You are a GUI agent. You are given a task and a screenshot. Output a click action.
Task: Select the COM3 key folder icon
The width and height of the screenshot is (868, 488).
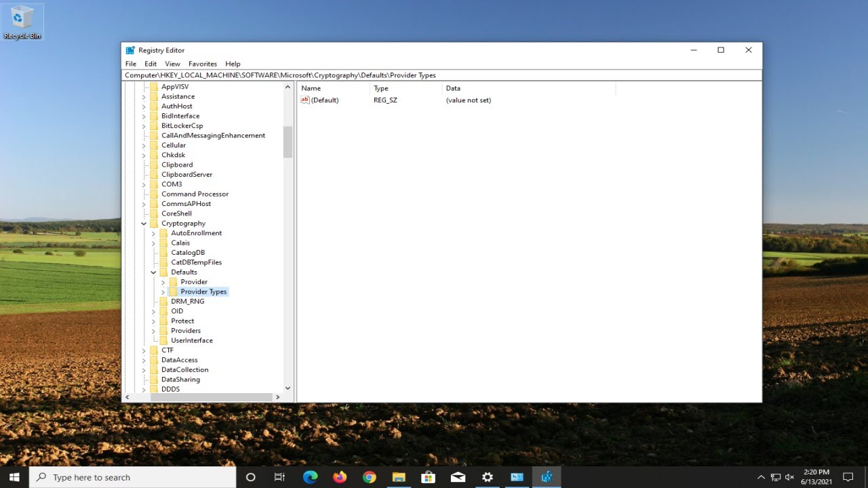[154, 184]
